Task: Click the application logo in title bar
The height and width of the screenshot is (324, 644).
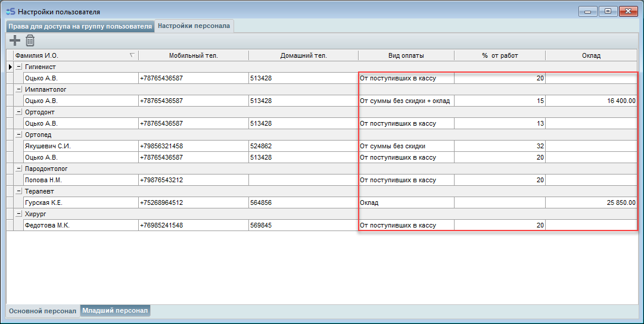Action: pyautogui.click(x=10, y=11)
